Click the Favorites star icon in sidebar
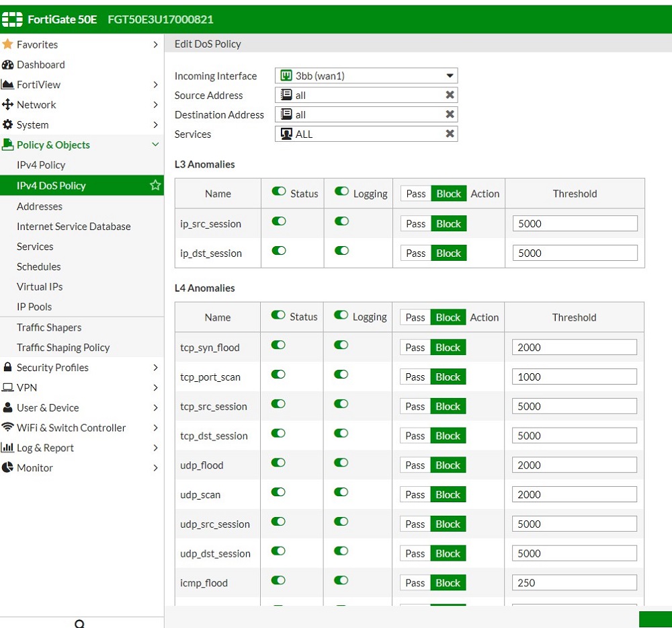 (8, 44)
